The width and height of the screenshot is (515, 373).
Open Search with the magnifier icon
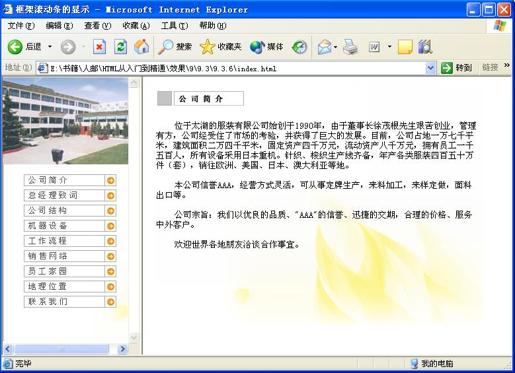pyautogui.click(x=165, y=47)
